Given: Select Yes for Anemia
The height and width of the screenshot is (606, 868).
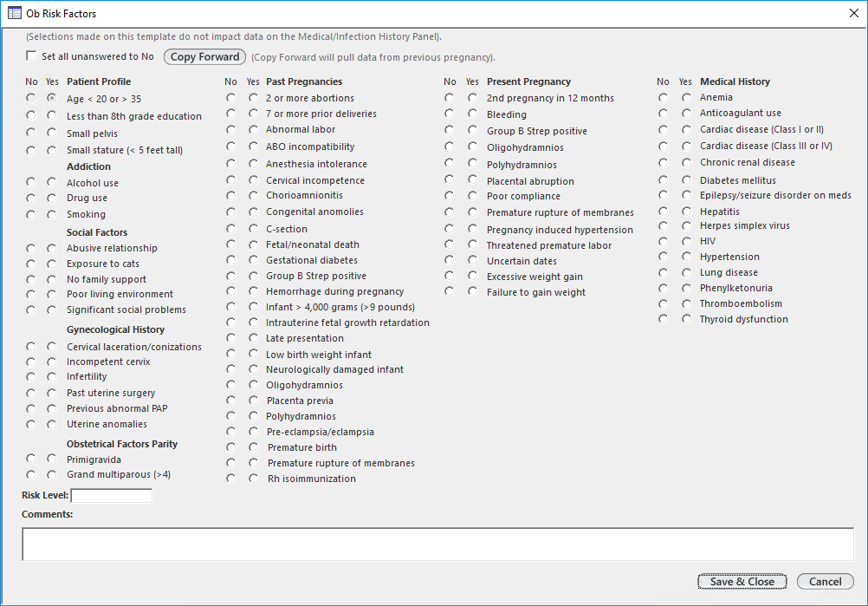Looking at the screenshot, I should [x=686, y=97].
